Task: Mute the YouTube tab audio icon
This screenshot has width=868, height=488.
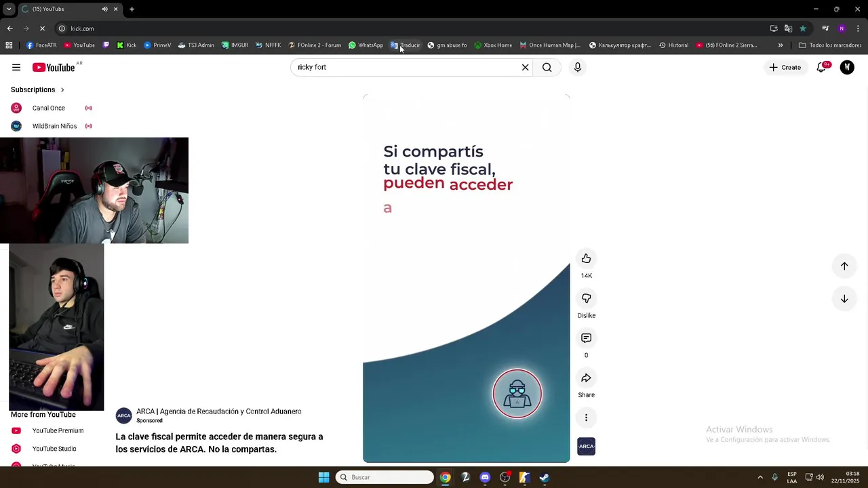Action: click(x=104, y=9)
